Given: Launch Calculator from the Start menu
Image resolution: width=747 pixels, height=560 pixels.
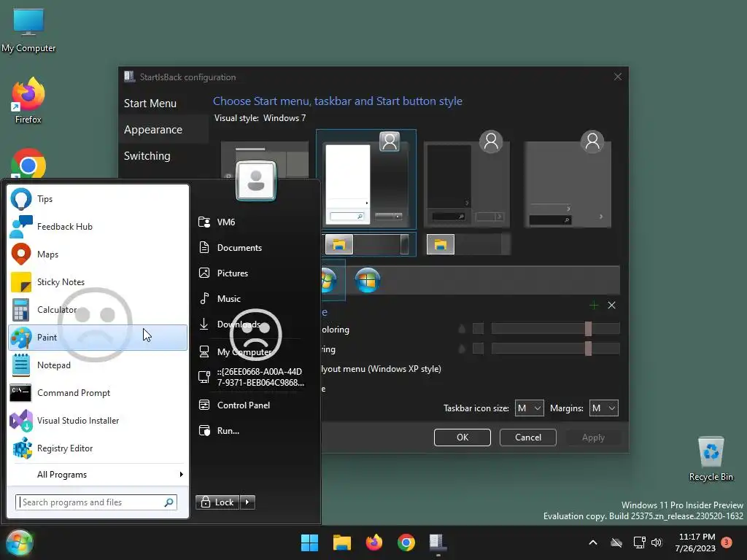Looking at the screenshot, I should coord(98,309).
